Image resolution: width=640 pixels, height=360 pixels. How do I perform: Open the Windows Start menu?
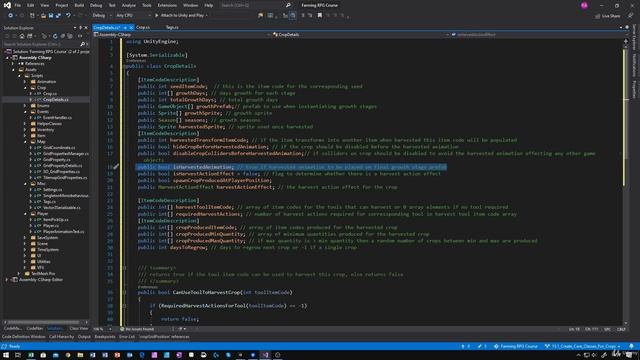pos(6,356)
